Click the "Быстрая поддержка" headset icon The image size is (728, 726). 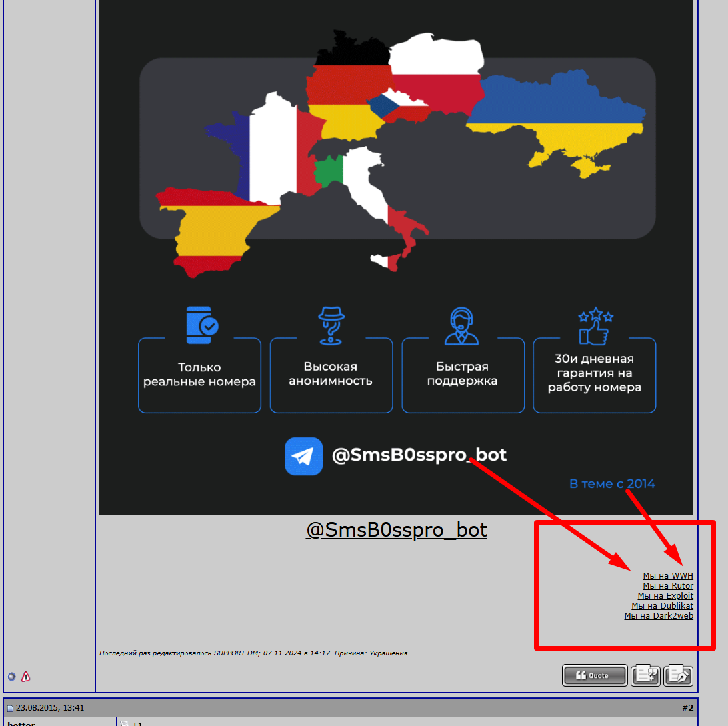[461, 325]
